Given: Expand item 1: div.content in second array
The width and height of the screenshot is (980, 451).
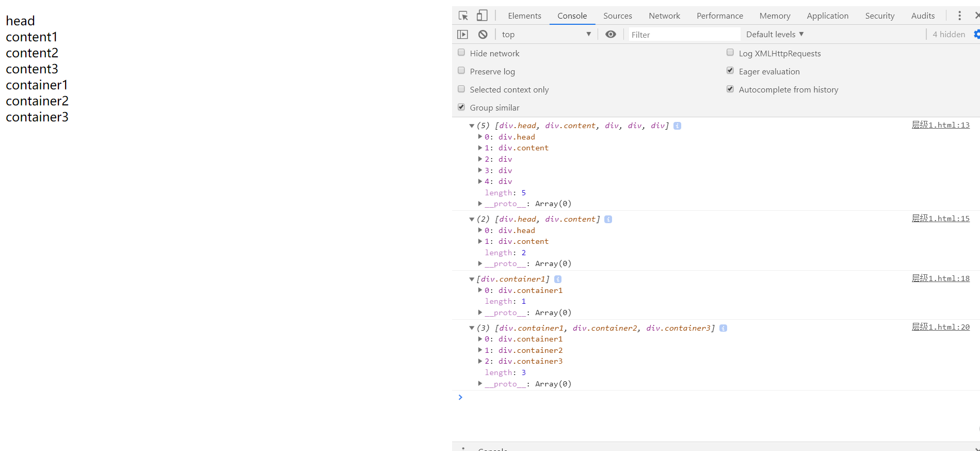Looking at the screenshot, I should pyautogui.click(x=480, y=241).
